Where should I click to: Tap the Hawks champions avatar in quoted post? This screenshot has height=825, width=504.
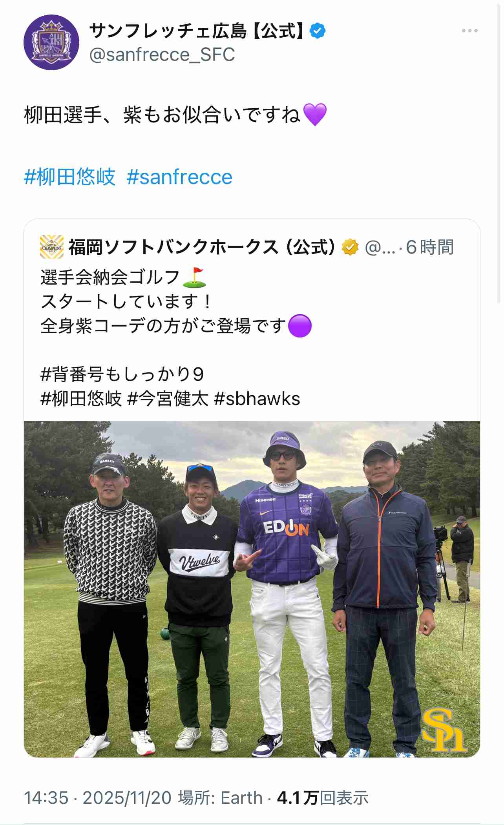coord(52,247)
